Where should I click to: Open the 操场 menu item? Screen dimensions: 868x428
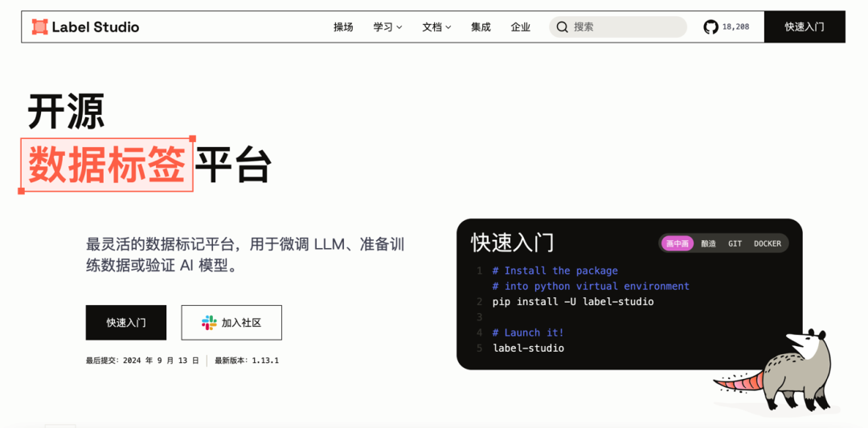point(343,26)
